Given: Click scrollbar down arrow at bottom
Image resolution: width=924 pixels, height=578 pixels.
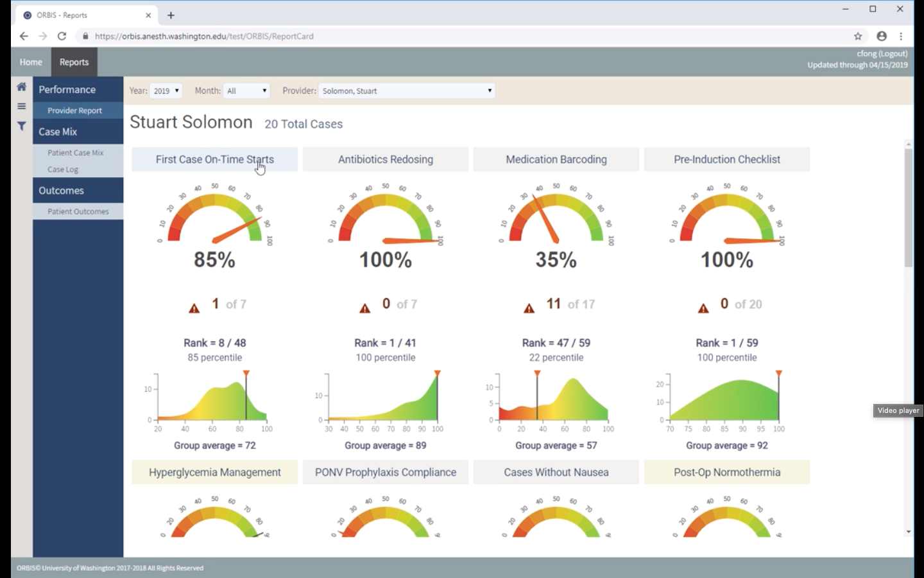Looking at the screenshot, I should 909,532.
